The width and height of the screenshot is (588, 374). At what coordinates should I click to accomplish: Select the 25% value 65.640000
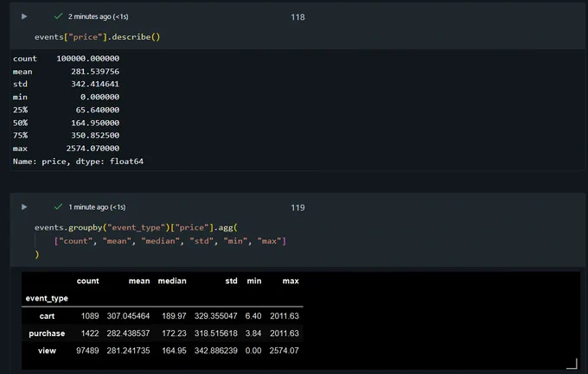click(x=98, y=110)
